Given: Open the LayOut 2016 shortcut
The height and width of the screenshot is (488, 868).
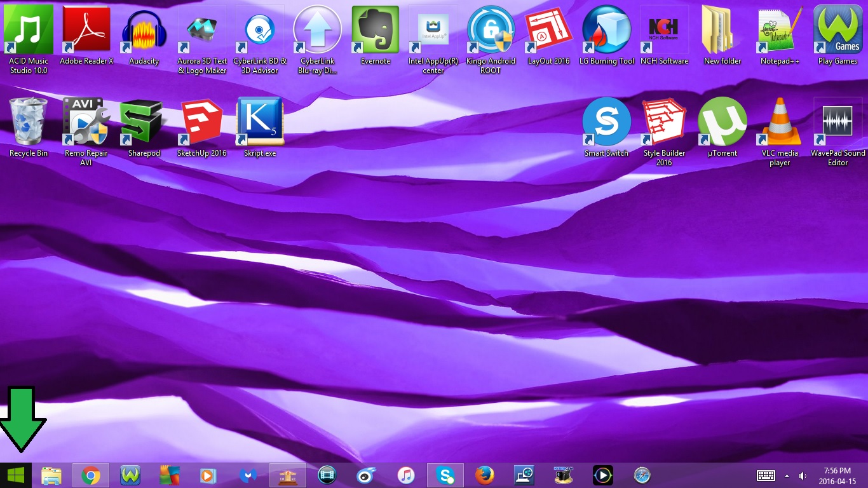Looking at the screenshot, I should point(549,36).
